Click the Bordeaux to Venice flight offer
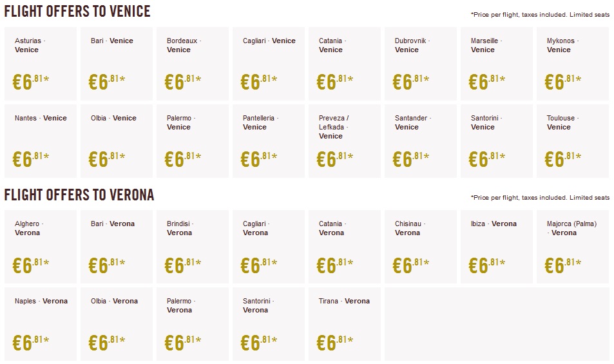The height and width of the screenshot is (364, 614). (x=192, y=63)
